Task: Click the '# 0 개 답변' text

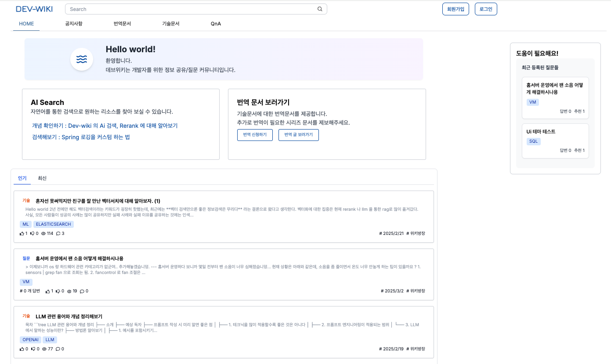Action: pyautogui.click(x=30, y=291)
